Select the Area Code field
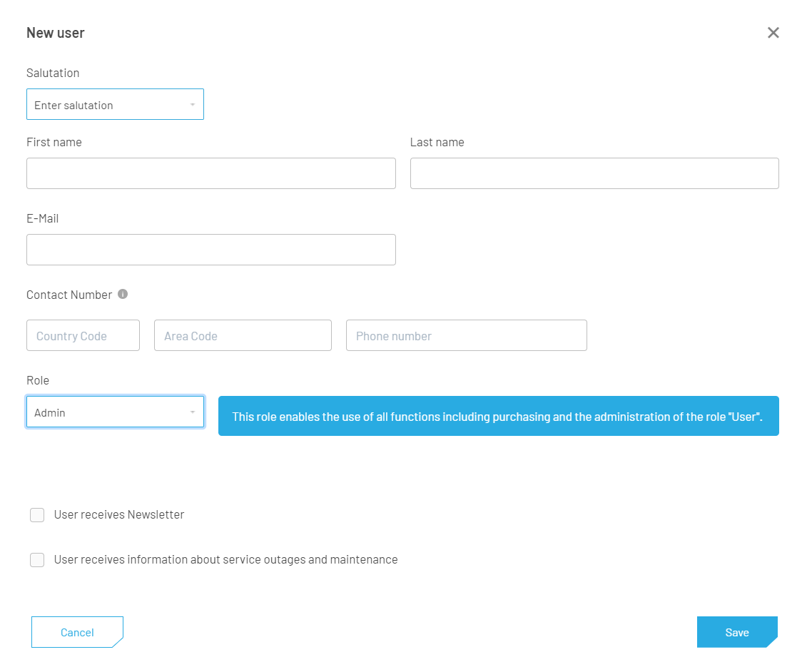The image size is (807, 672). [x=243, y=336]
